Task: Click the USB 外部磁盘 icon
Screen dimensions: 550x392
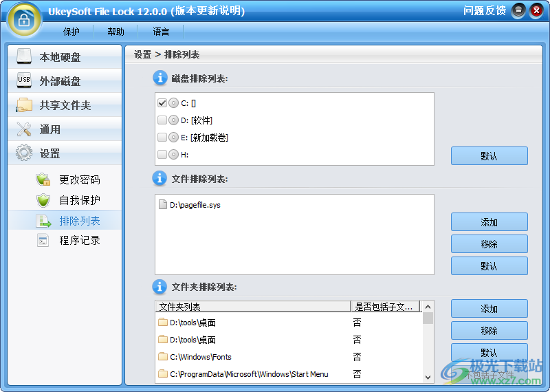Action: [24, 80]
